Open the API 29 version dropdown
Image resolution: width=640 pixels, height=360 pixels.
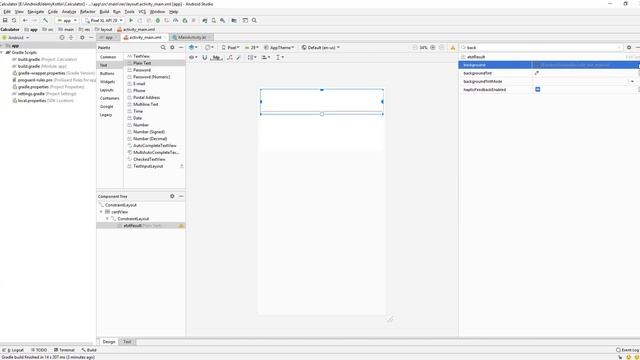click(x=252, y=47)
